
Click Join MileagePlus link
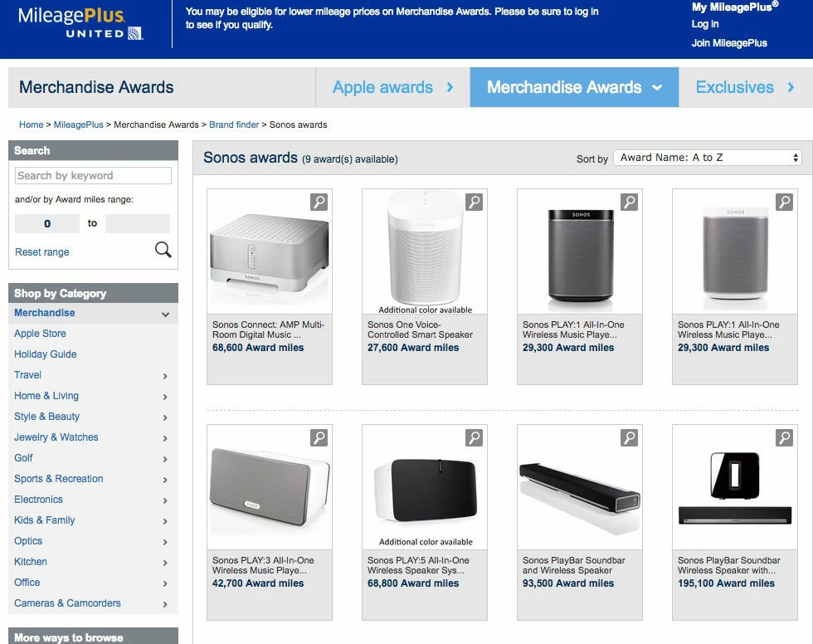coord(729,43)
